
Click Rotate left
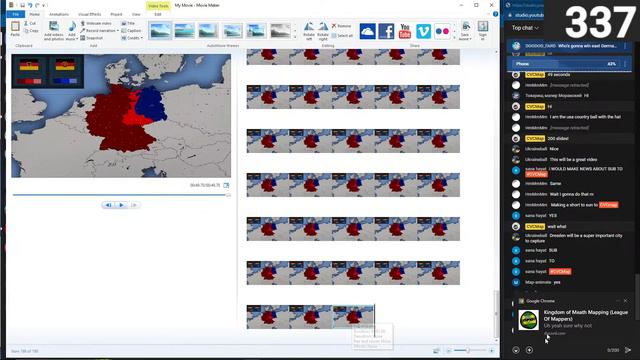pyautogui.click(x=309, y=31)
